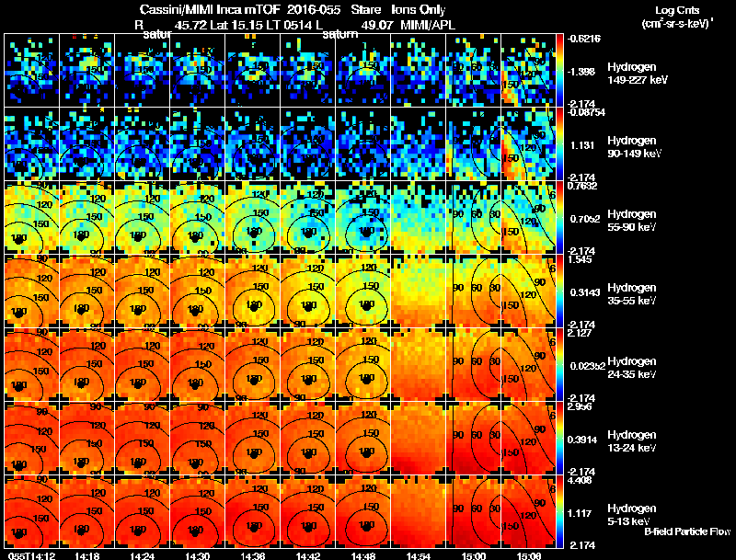Click the R value 45.72 in header
The width and height of the screenshot is (736, 560).
coord(190,25)
